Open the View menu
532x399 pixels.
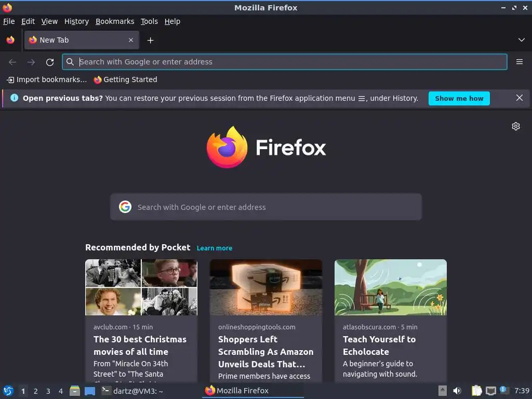click(49, 21)
